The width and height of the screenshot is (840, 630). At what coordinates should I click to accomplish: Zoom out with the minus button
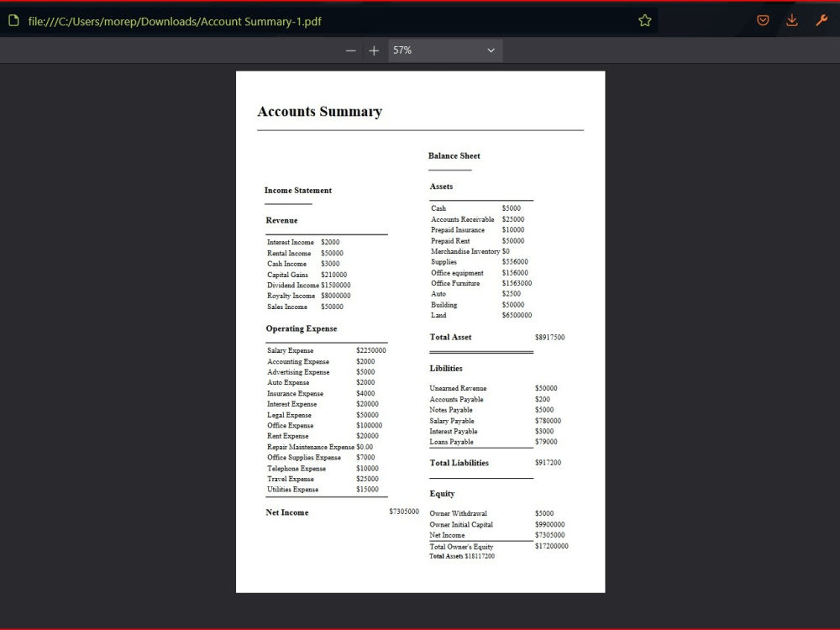click(x=350, y=51)
